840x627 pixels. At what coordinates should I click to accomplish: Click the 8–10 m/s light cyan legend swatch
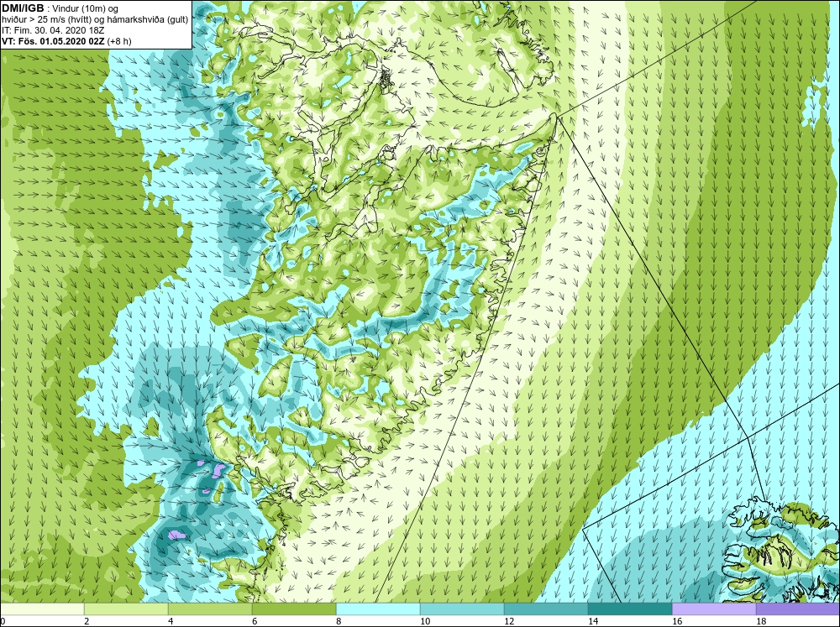click(378, 609)
